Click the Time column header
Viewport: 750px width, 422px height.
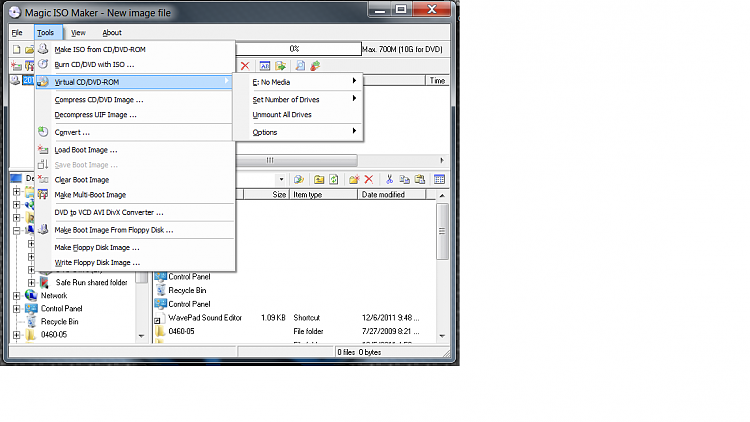click(437, 80)
